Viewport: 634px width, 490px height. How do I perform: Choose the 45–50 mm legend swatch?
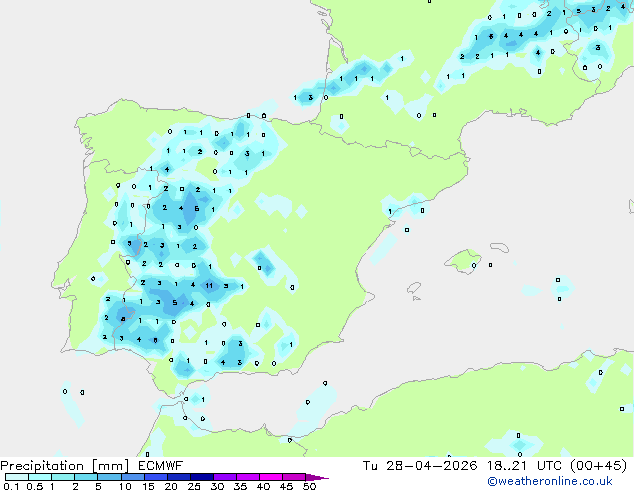tap(294, 477)
